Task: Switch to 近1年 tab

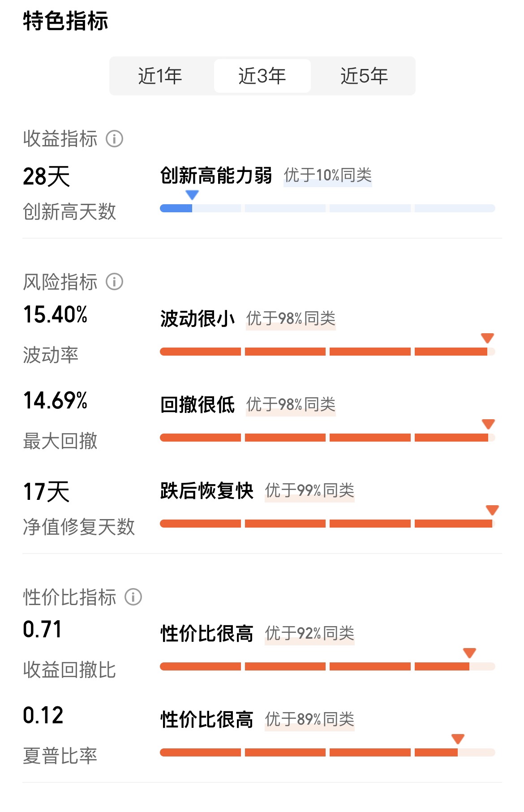Action: coord(160,76)
